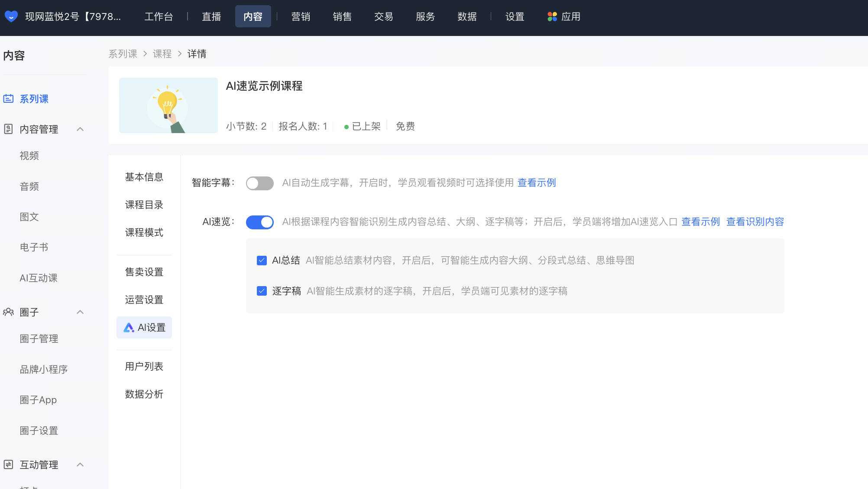Viewport: 868px width, 489px height.
Task: Click the 内容管理 document icon
Action: (8, 129)
